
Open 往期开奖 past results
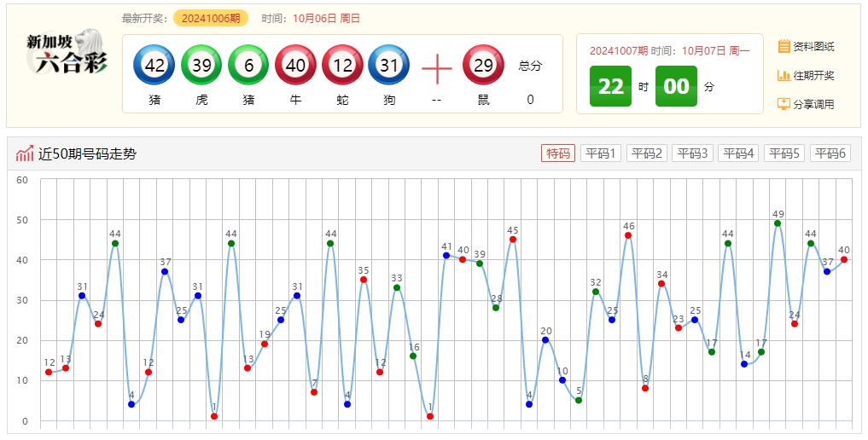(806, 75)
